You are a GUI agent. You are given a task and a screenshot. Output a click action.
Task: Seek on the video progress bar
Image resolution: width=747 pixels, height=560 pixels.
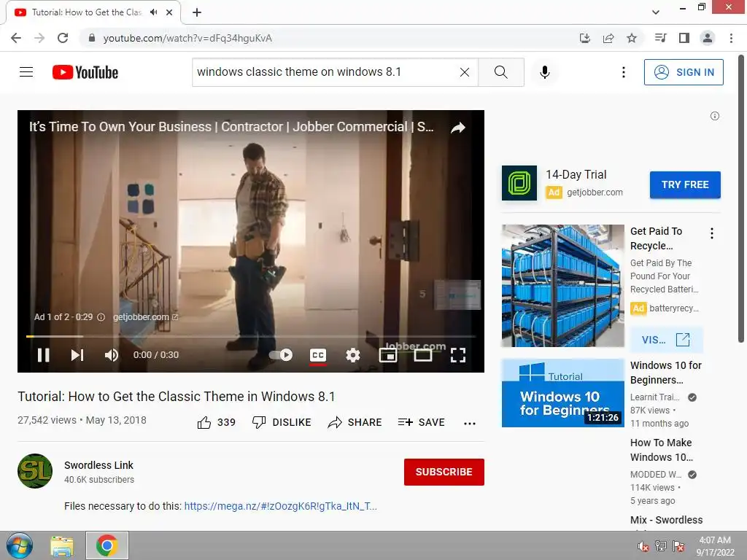coord(251,336)
